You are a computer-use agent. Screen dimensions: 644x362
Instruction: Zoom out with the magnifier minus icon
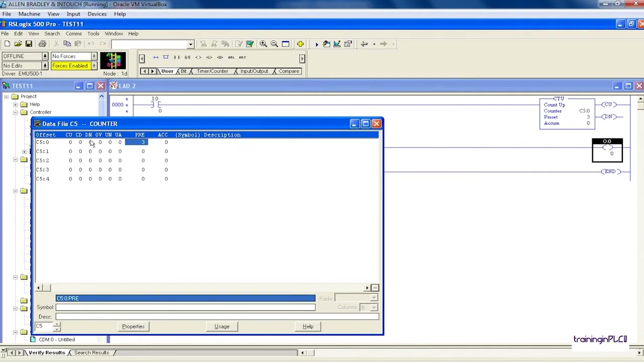coord(274,44)
